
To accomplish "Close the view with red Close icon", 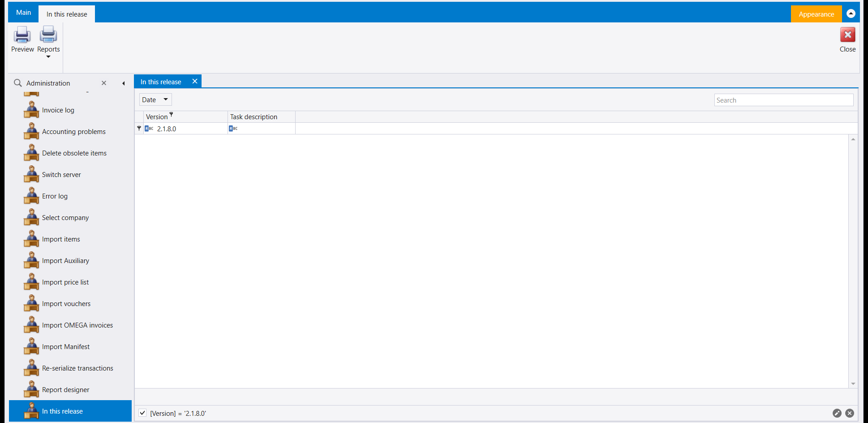I will [x=847, y=39].
